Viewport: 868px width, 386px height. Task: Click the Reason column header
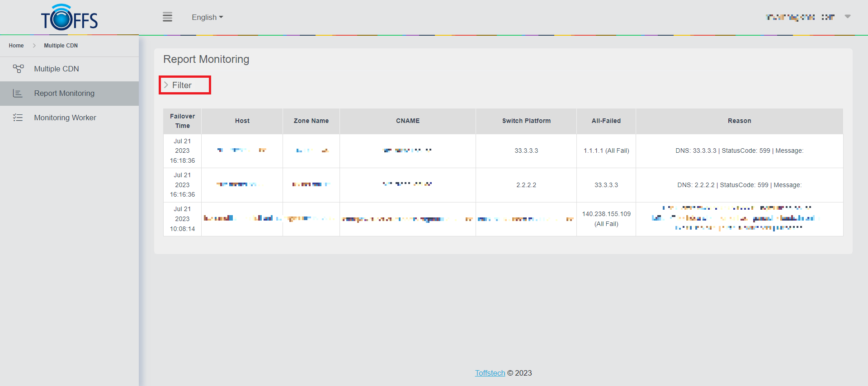[739, 121]
